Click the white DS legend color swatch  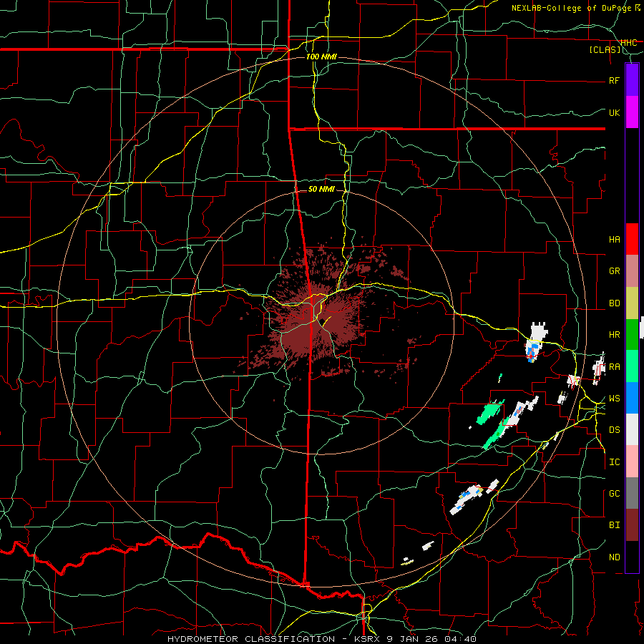tap(632, 429)
